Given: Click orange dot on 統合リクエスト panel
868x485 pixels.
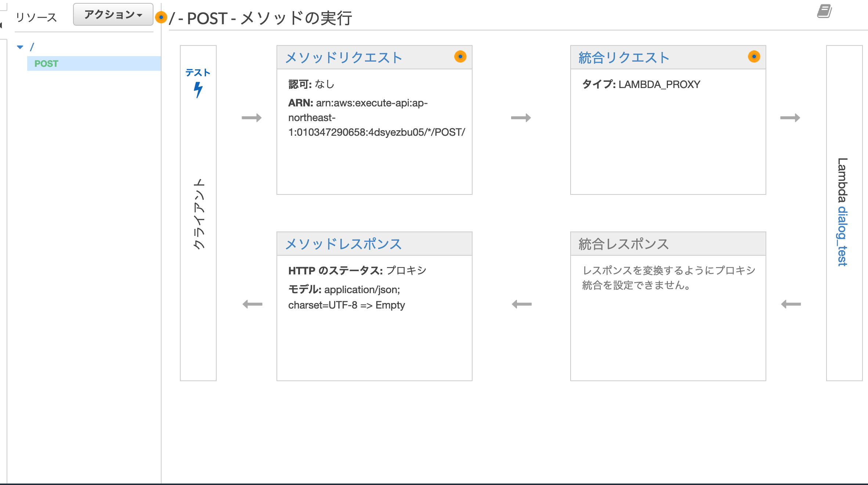Looking at the screenshot, I should [754, 56].
